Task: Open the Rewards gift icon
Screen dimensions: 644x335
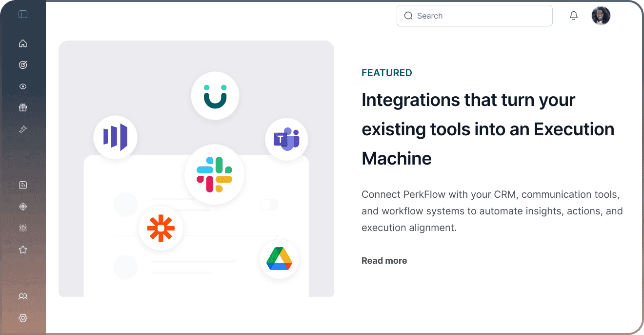Action: point(22,108)
